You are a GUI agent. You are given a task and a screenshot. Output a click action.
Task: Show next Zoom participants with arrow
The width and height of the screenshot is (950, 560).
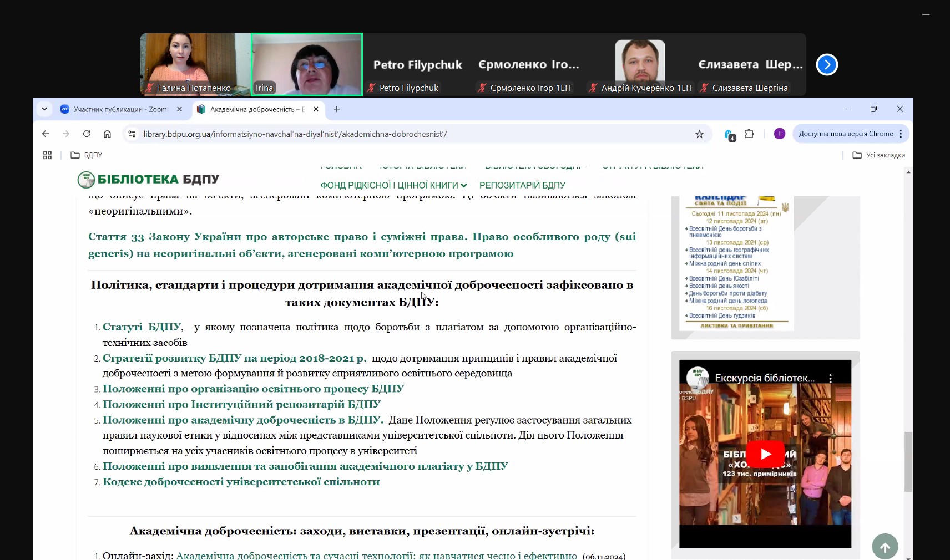pyautogui.click(x=826, y=64)
